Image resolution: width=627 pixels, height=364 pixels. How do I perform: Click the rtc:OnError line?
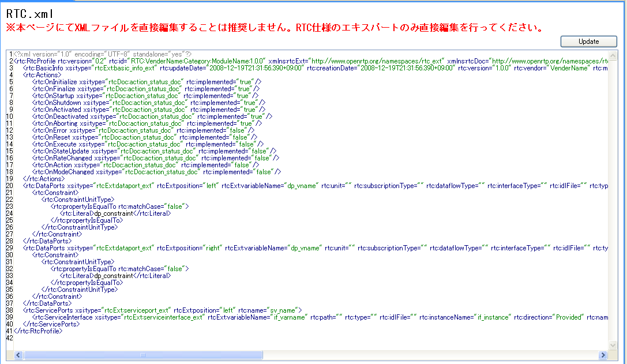click(143, 130)
